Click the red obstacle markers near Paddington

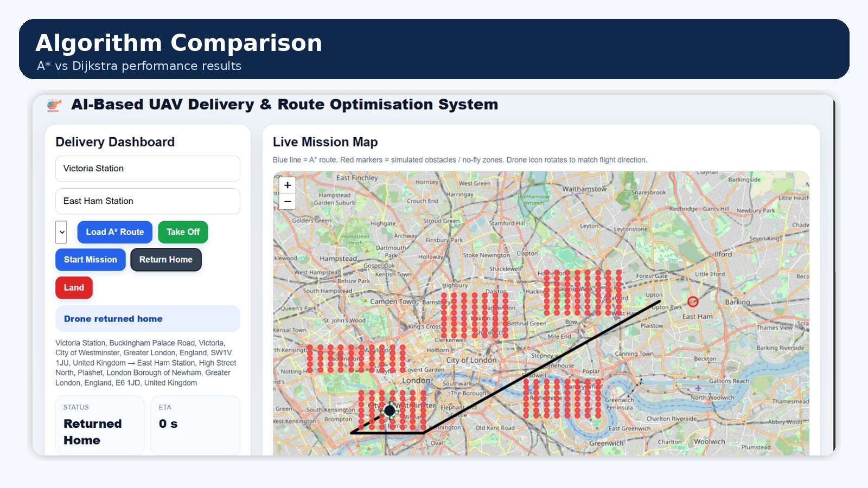coord(356,358)
